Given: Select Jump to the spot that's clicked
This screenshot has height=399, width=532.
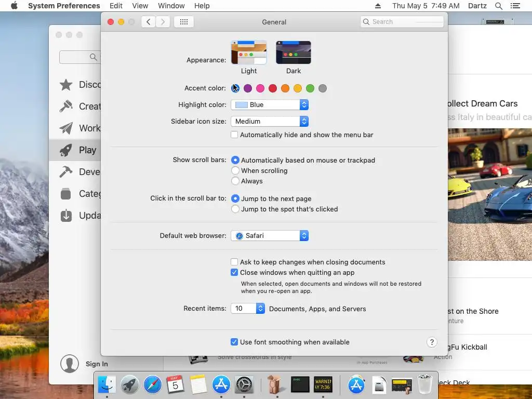Looking at the screenshot, I should [235, 209].
